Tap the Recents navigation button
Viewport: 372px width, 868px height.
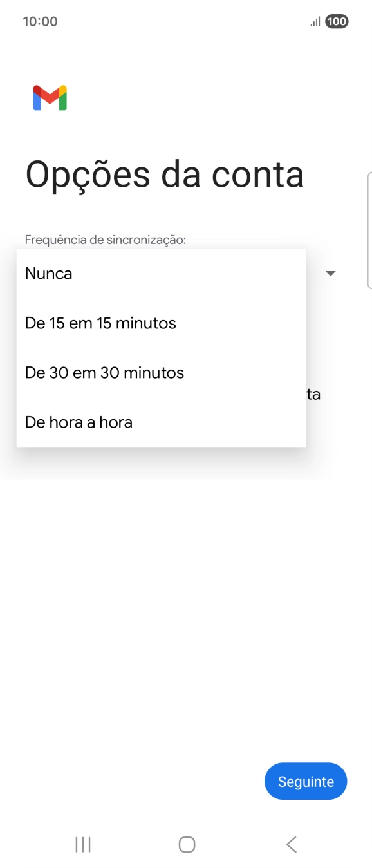click(82, 844)
